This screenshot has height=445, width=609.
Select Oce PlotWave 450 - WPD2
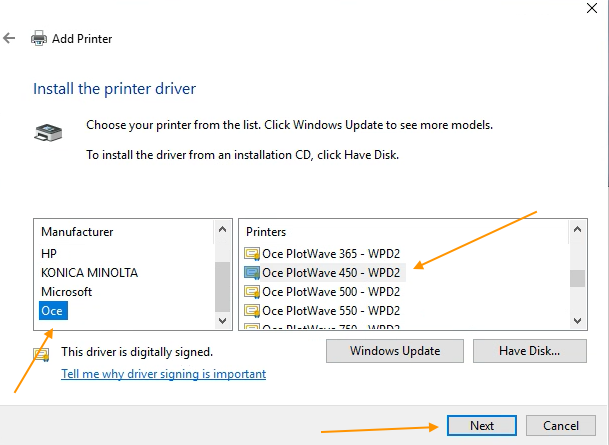coord(331,273)
